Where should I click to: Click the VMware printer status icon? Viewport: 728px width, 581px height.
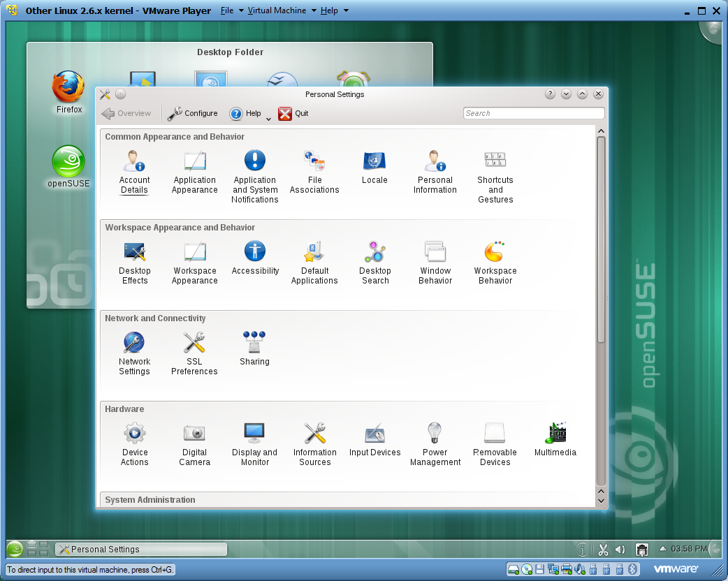pyautogui.click(x=567, y=569)
